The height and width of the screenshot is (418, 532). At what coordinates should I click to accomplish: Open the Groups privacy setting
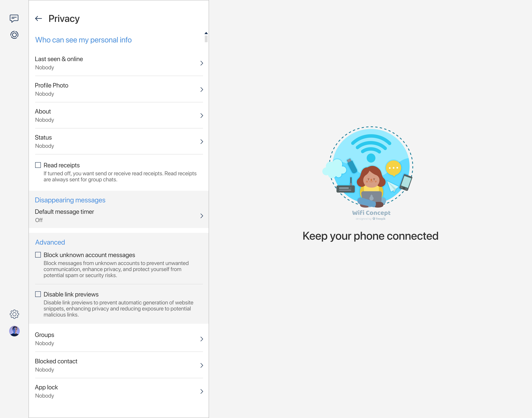119,339
